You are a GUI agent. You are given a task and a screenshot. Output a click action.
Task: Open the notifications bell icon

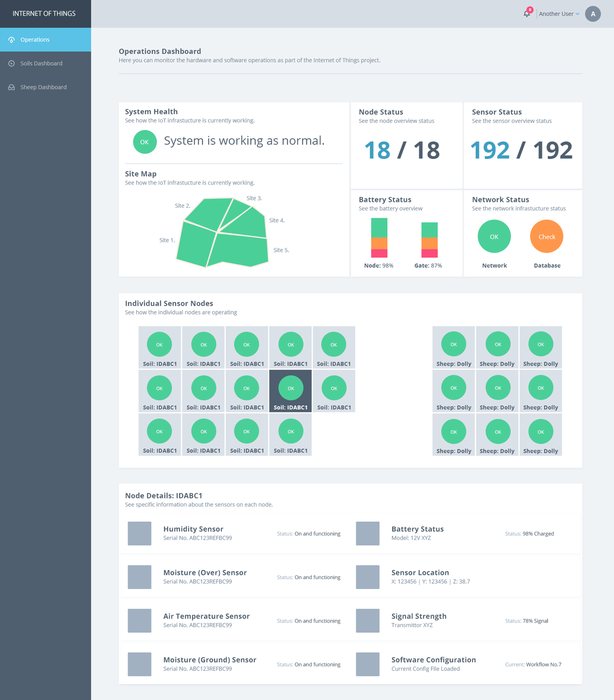point(527,14)
